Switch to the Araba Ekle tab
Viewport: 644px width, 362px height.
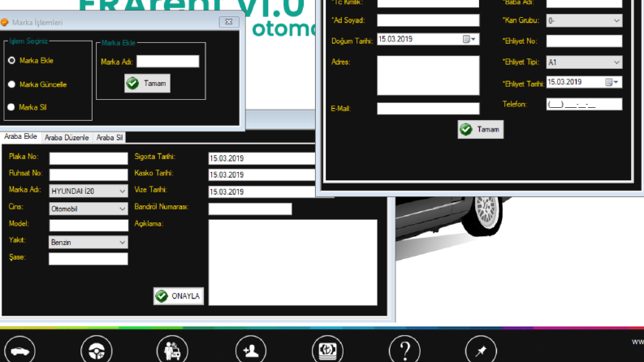click(20, 136)
